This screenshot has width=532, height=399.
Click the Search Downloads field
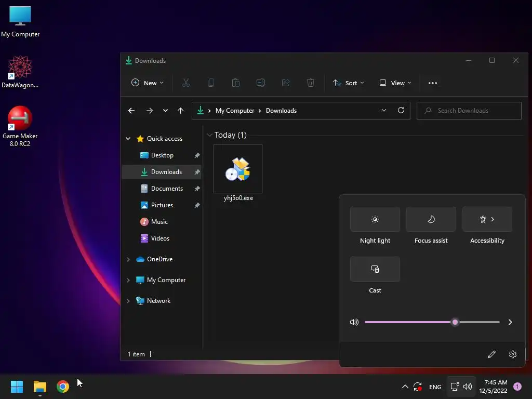click(x=469, y=111)
